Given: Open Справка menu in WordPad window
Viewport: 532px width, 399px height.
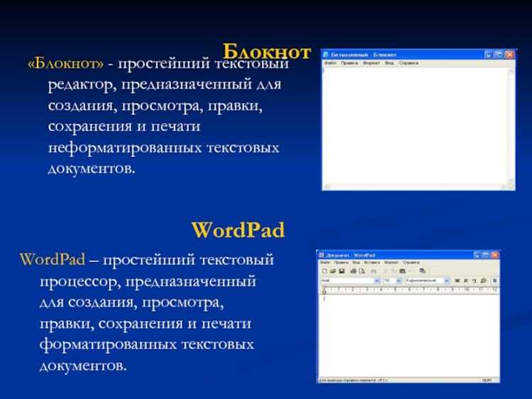Looking at the screenshot, I should pos(411,263).
